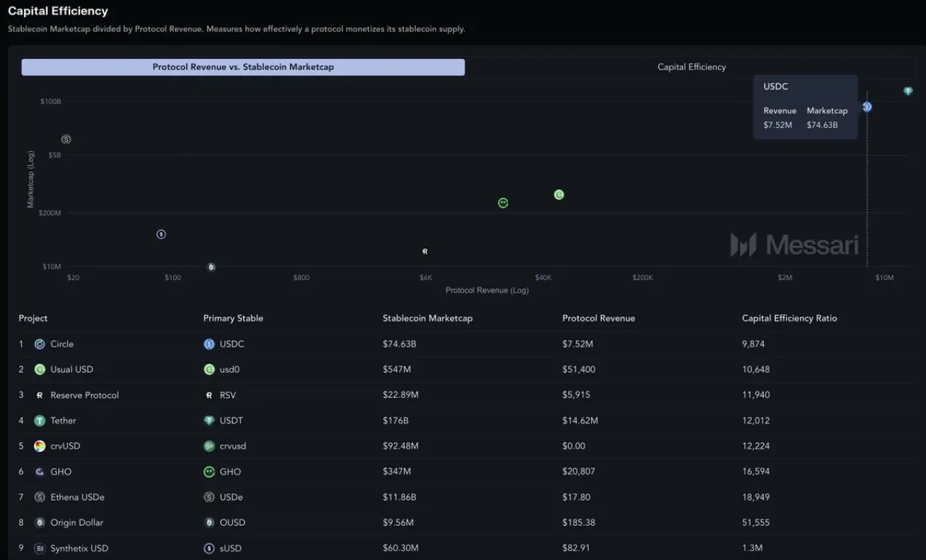This screenshot has height=560, width=926.
Task: Click the OUSD point on the scatter plot
Action: coord(211,267)
